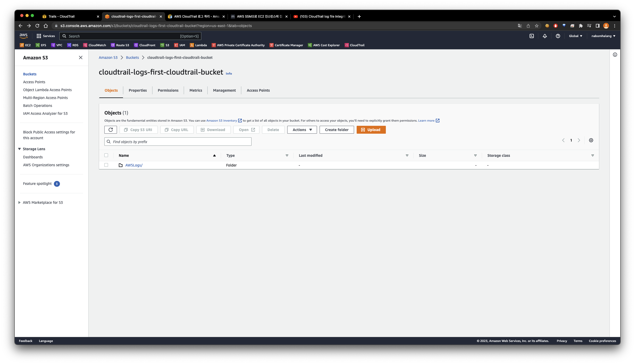Switch to the Management tab

tap(224, 90)
